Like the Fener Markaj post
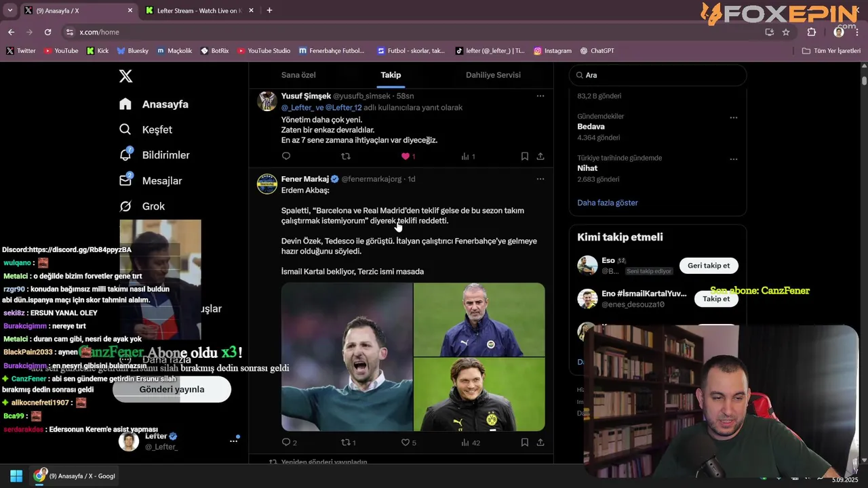This screenshot has height=488, width=868. pos(406,443)
